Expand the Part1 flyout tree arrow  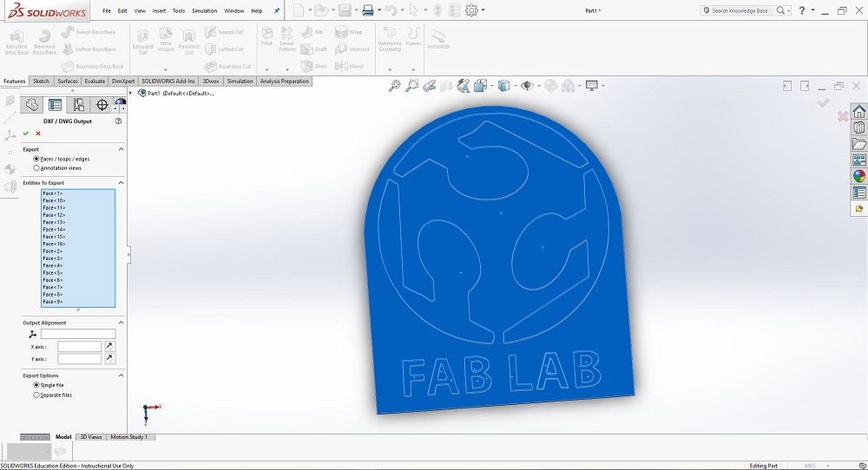(x=131, y=93)
